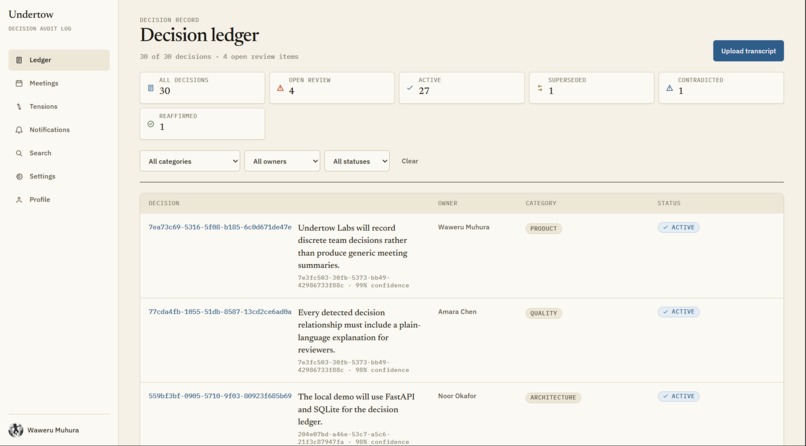Click the QUALITY category tag
Screen dimensions: 806x446
543,313
